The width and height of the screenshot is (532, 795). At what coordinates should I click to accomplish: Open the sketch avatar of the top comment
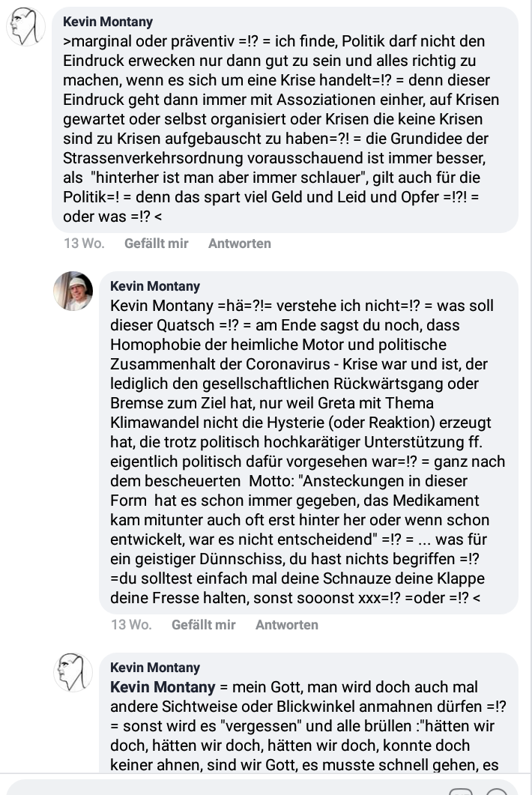pyautogui.click(x=25, y=26)
